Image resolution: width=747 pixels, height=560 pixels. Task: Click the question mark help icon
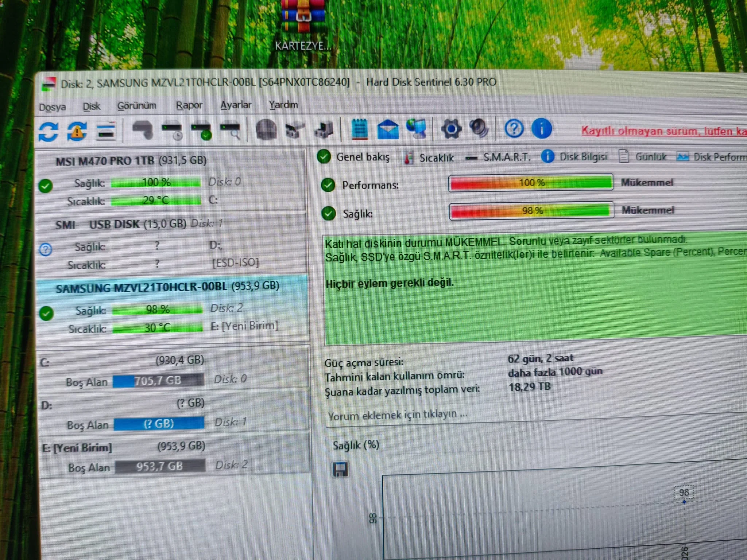click(514, 129)
